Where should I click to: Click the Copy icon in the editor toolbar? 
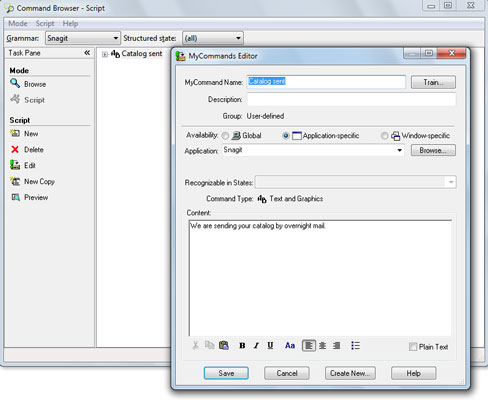click(x=209, y=345)
